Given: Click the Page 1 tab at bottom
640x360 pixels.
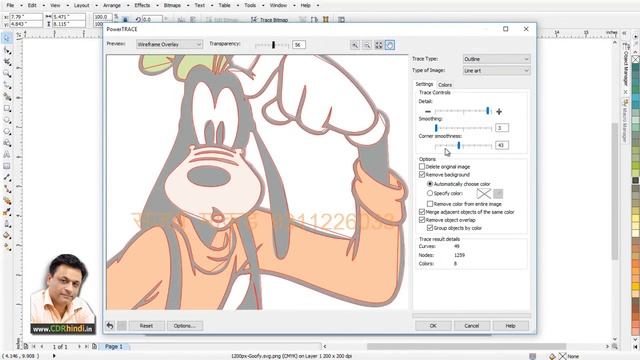Looking at the screenshot, I should (x=113, y=347).
